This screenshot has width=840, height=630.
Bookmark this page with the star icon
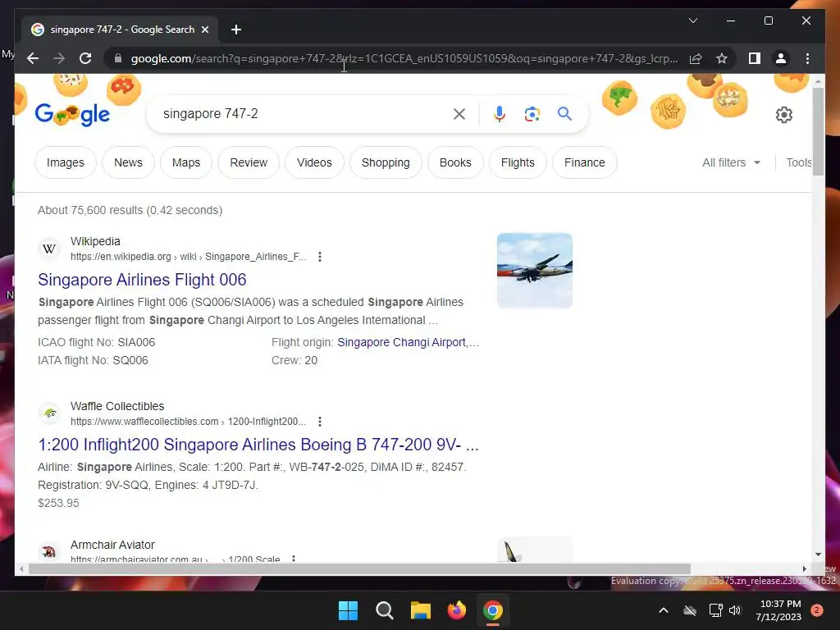[x=722, y=58]
